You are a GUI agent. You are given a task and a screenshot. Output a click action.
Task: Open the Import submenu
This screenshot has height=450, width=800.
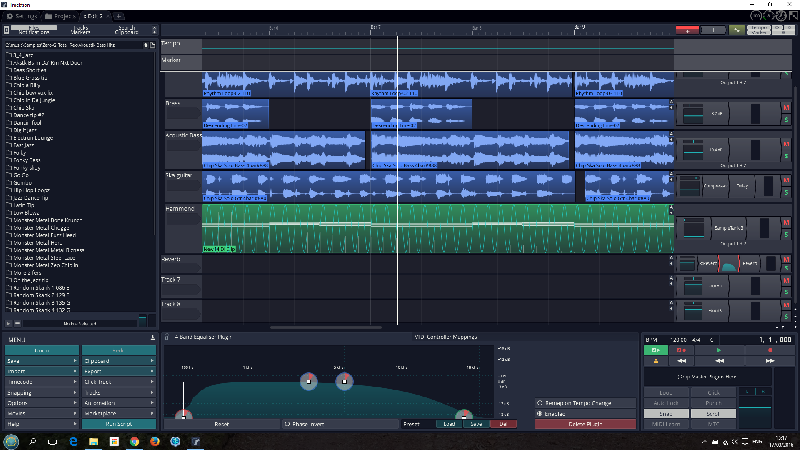[42, 371]
